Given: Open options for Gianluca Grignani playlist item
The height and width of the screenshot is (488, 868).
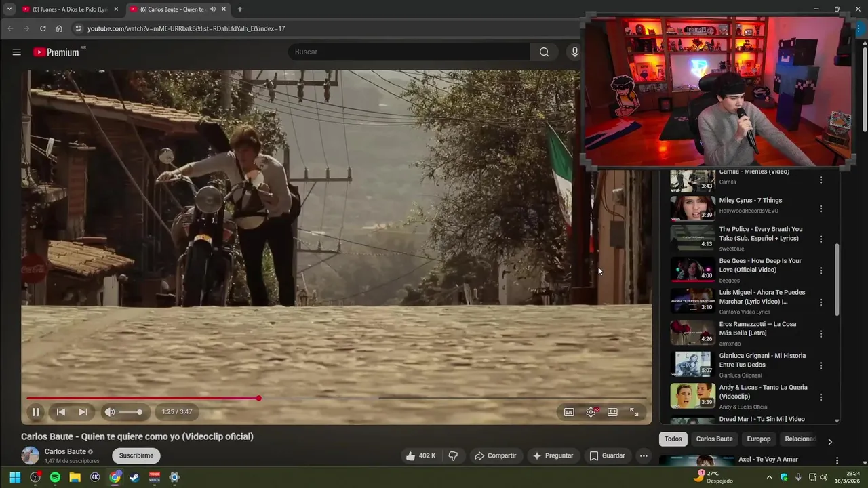Looking at the screenshot, I should (821, 365).
